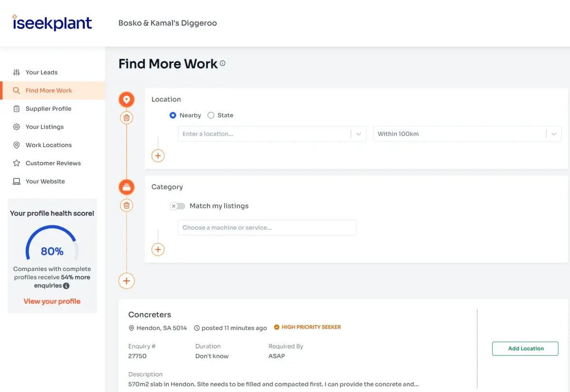
Task: Click the orange Category filter icon
Action: point(126,187)
